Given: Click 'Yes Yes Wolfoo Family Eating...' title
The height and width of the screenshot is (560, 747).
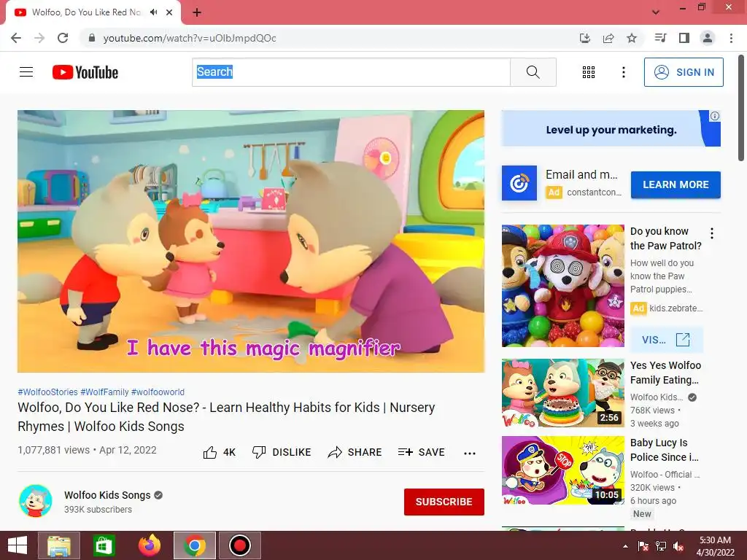Looking at the screenshot, I should tap(665, 373).
